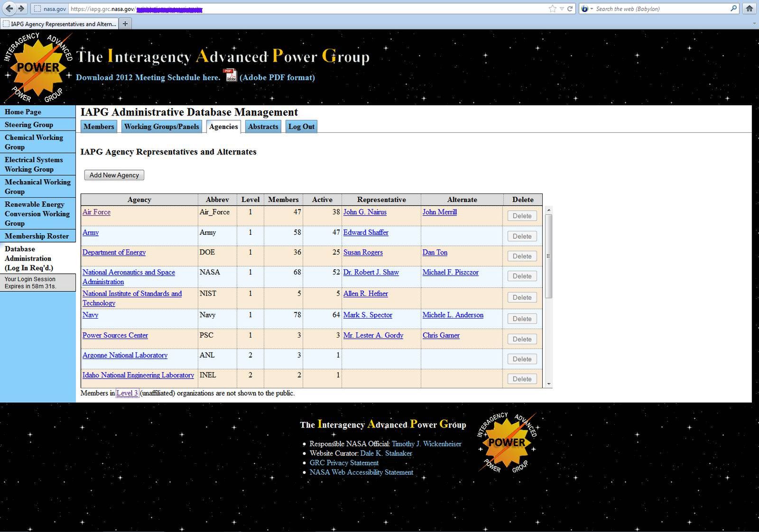Screen dimensions: 759x532
Task: Open Idaho National Engineering Laboratory link
Action: pos(138,375)
